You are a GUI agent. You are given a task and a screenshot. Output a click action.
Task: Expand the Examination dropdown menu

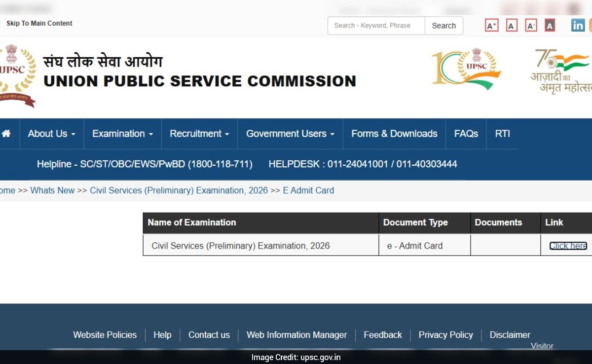pos(122,134)
